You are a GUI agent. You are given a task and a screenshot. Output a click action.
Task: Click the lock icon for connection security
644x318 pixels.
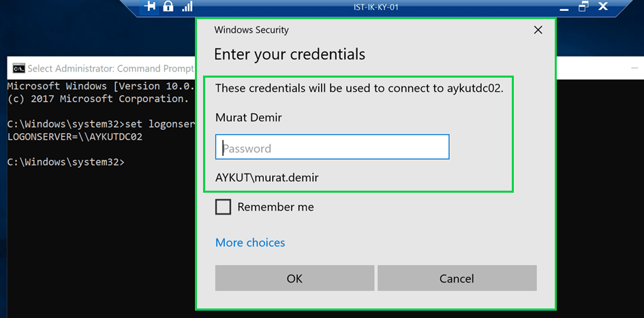[x=168, y=7]
